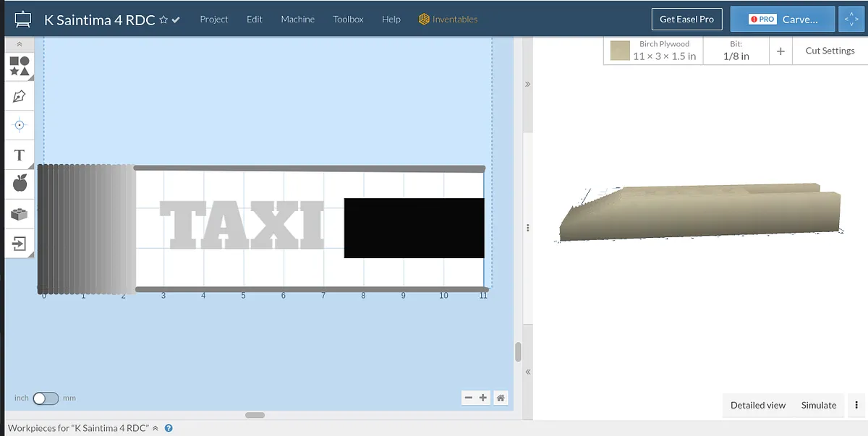Star the K Saintima 4 RDC project

pyautogui.click(x=163, y=20)
